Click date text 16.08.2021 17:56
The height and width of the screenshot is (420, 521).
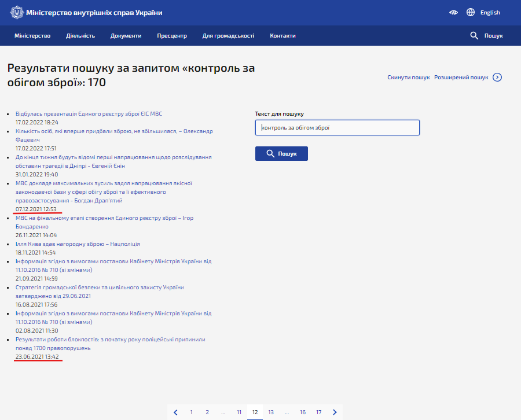click(x=36, y=304)
